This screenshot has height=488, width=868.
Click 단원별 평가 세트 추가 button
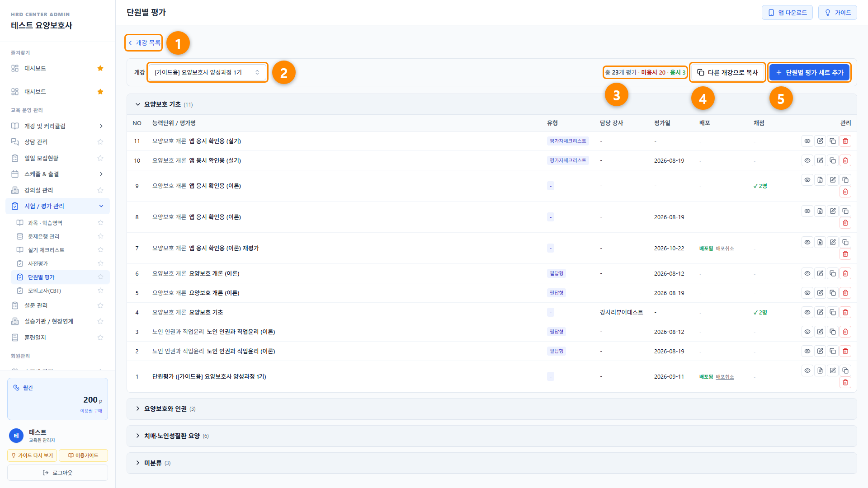(x=809, y=72)
